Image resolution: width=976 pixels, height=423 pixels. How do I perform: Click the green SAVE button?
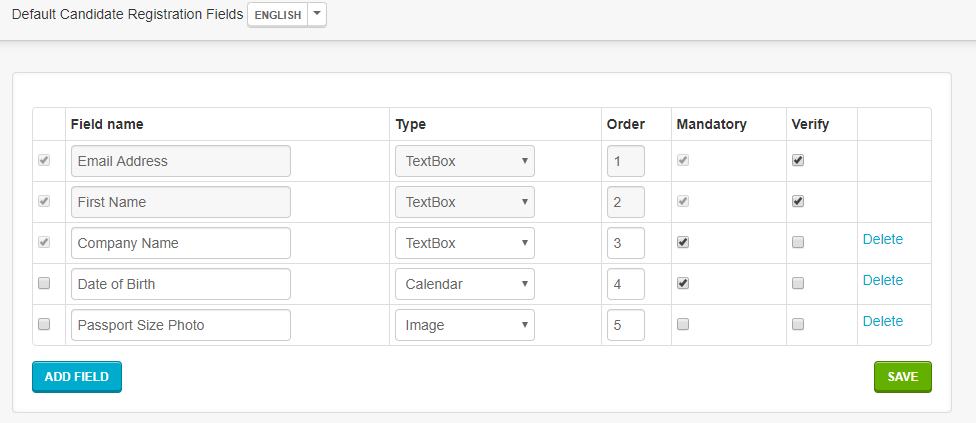point(903,377)
